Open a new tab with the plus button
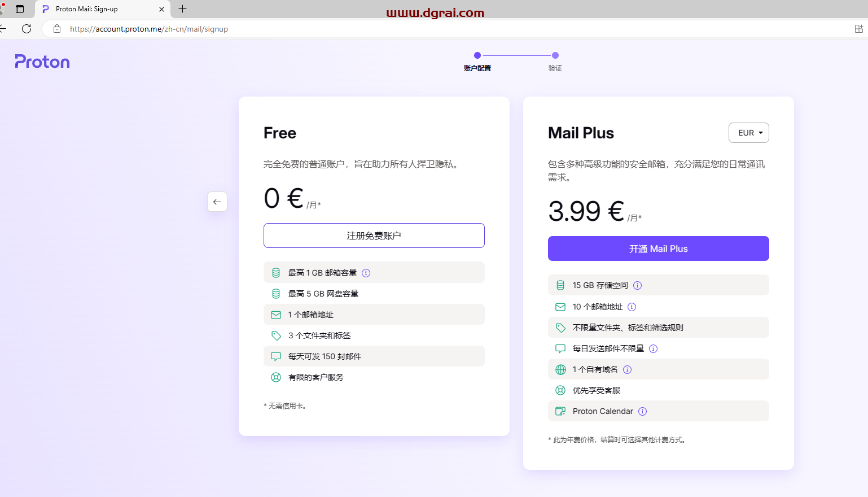 181,9
